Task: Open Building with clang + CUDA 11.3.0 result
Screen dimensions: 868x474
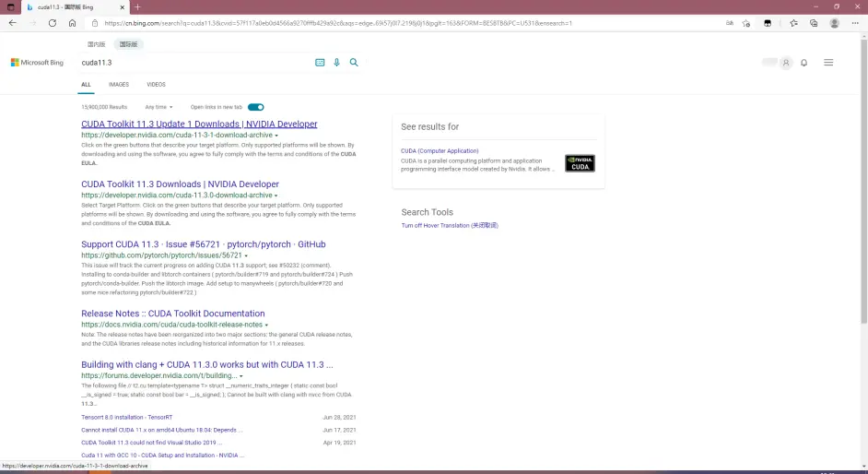Action: click(x=207, y=365)
